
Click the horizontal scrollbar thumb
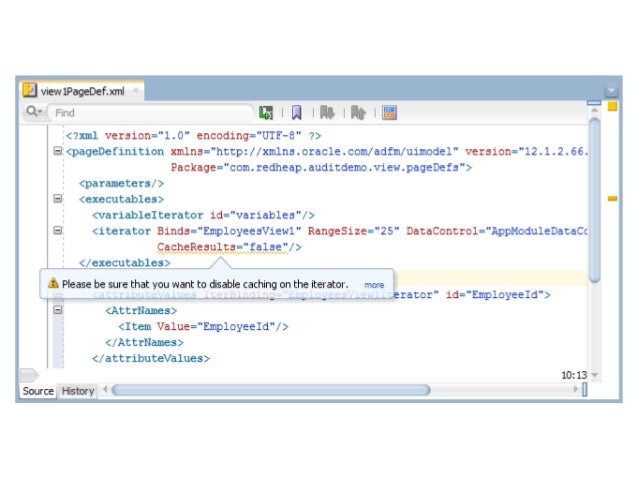(x=271, y=390)
